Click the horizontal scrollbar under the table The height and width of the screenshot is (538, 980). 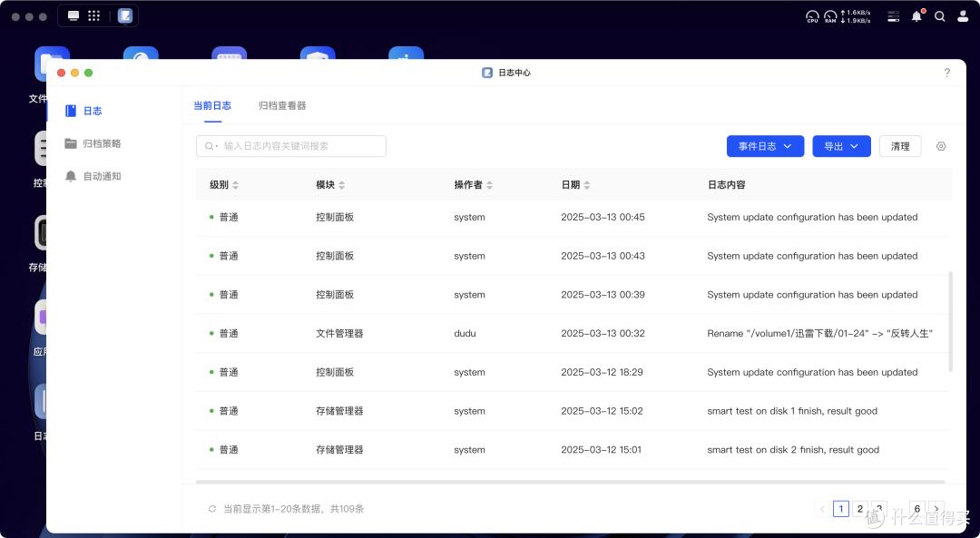click(x=571, y=482)
